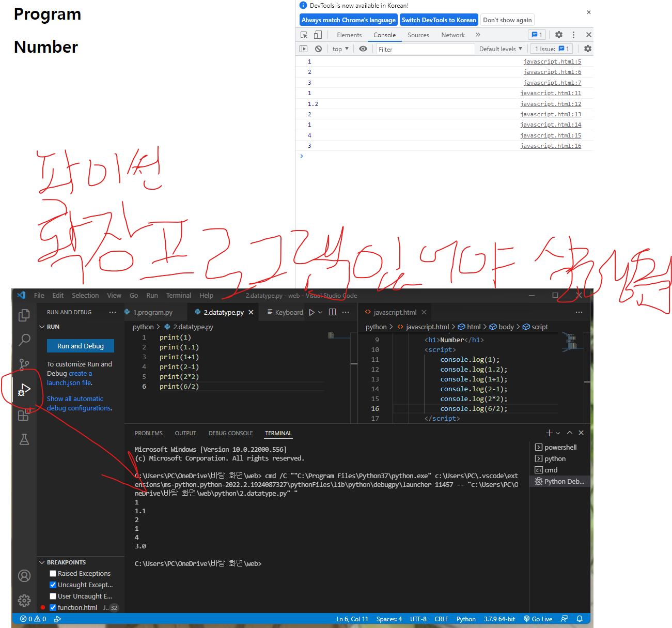
Task: Click the Go Live status bar button
Action: tap(538, 619)
